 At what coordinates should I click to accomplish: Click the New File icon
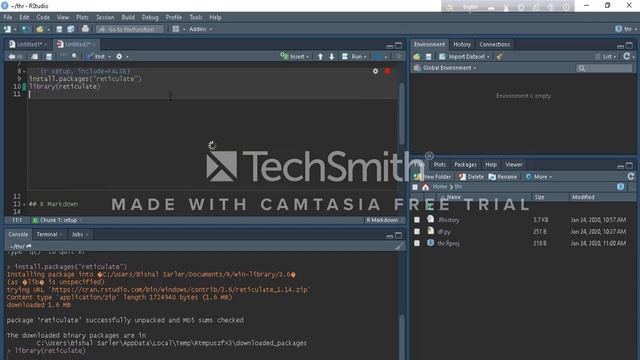pyautogui.click(x=7, y=29)
